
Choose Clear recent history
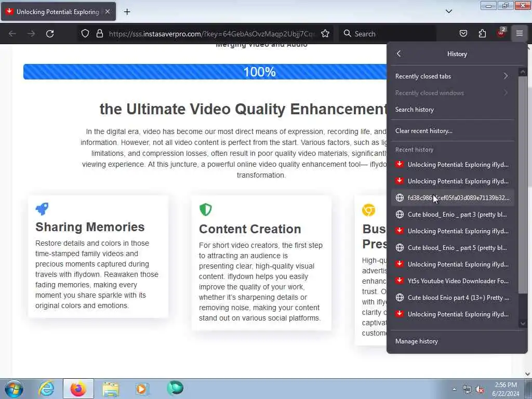click(453, 130)
